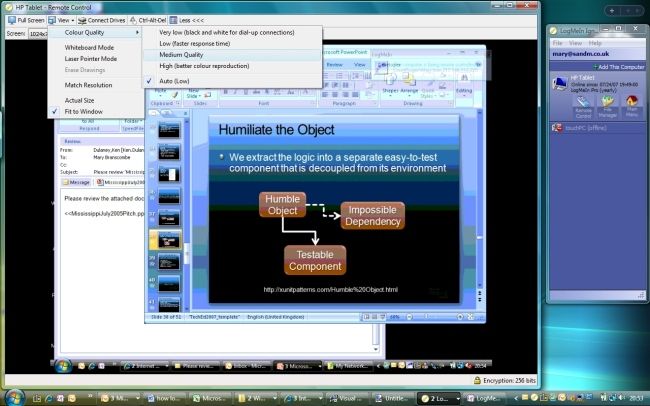Select High better colour reproduction

coord(232,66)
